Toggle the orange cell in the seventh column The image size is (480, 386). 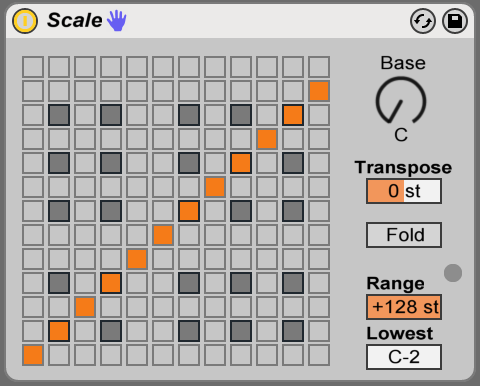point(189,211)
